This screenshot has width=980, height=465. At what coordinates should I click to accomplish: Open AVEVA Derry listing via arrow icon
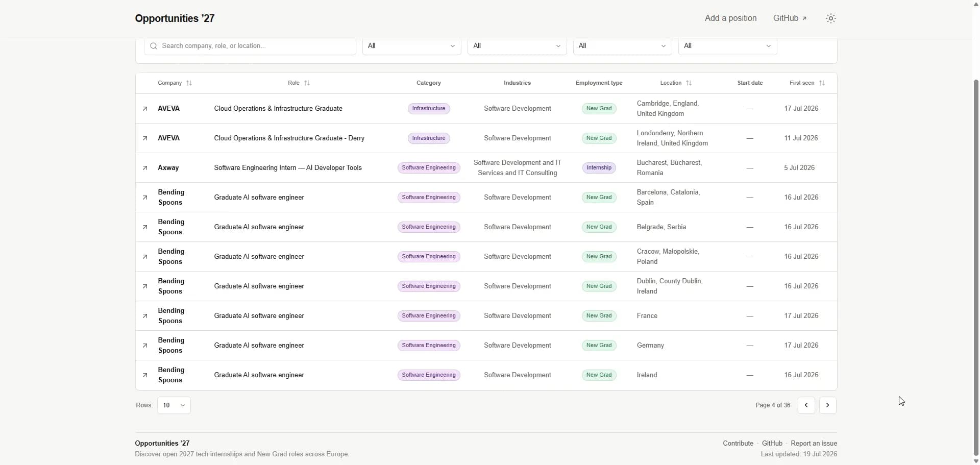point(145,138)
